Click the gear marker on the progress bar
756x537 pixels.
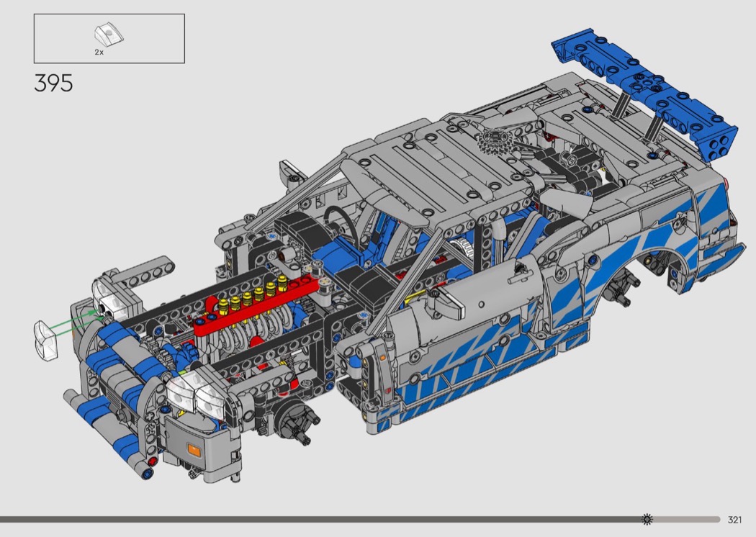coord(647,519)
